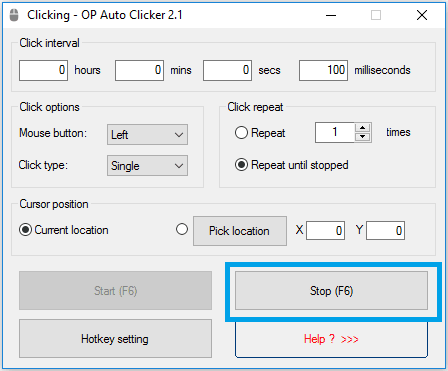Decrease repeat count with down arrow

coord(363,137)
